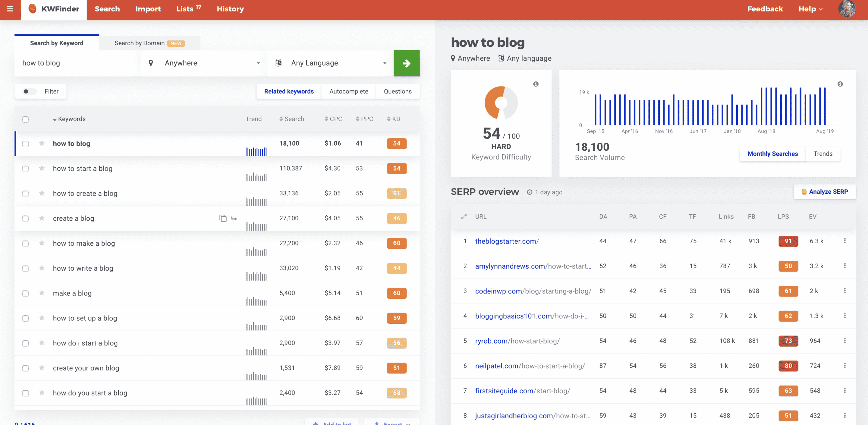Open the Any Language dropdown

click(x=330, y=63)
